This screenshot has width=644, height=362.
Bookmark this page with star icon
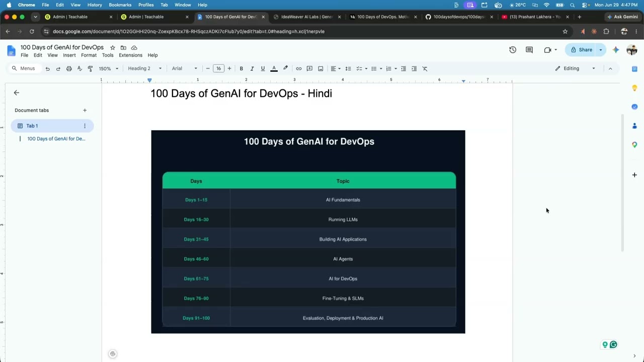click(x=565, y=31)
